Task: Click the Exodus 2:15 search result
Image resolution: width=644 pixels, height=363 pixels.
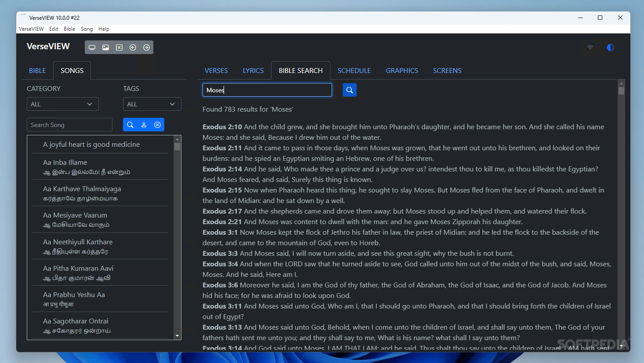Action: [x=403, y=196]
